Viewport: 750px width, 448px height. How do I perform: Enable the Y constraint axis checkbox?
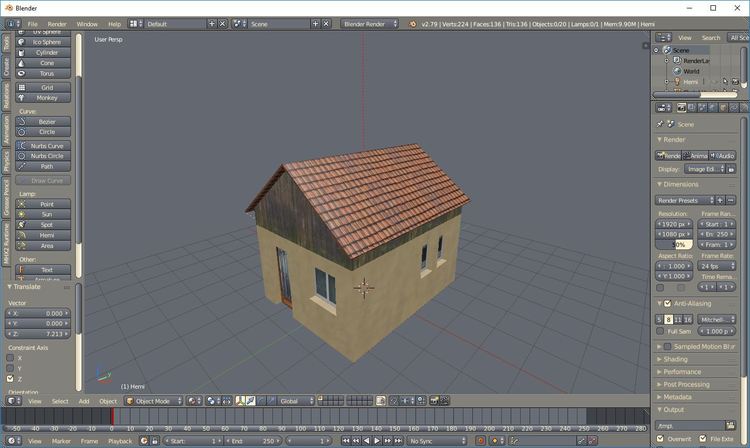pos(10,368)
